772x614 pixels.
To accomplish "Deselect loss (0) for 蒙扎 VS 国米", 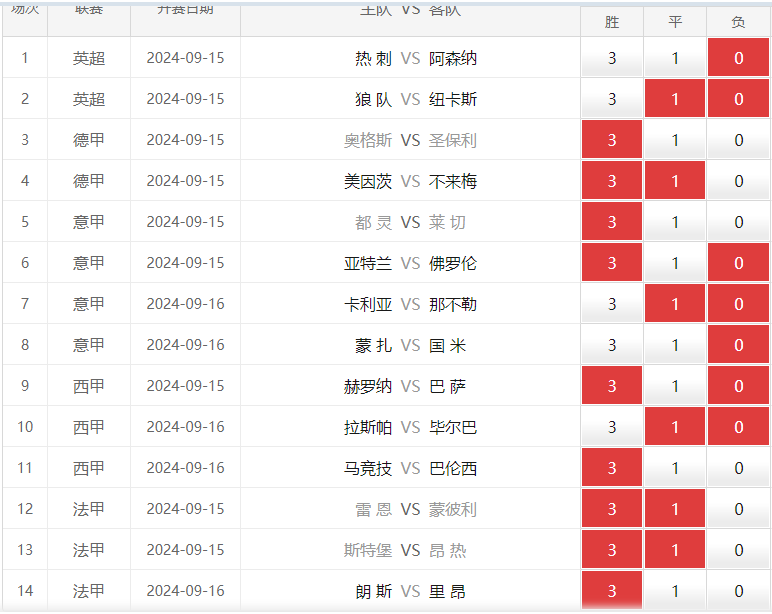I will click(738, 345).
